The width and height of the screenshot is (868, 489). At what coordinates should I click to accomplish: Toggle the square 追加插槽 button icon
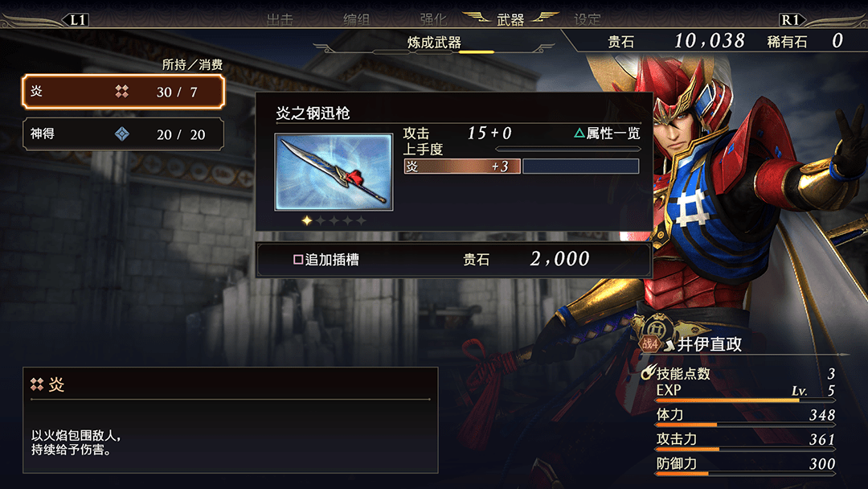coord(298,260)
